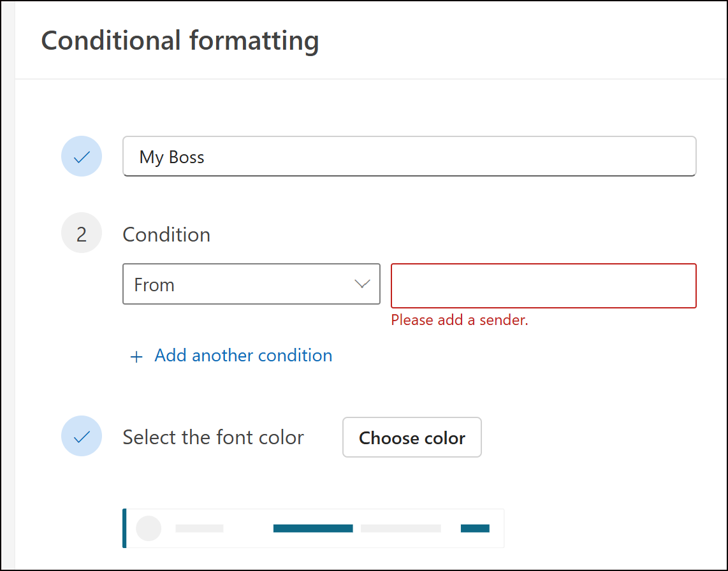
Task: Click the plus icon before Add another condition
Action: pyautogui.click(x=136, y=357)
